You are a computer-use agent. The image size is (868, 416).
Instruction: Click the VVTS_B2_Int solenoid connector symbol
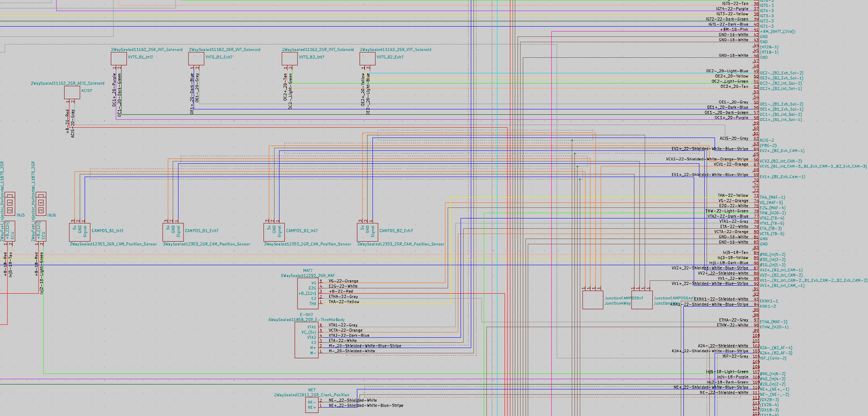(x=289, y=59)
